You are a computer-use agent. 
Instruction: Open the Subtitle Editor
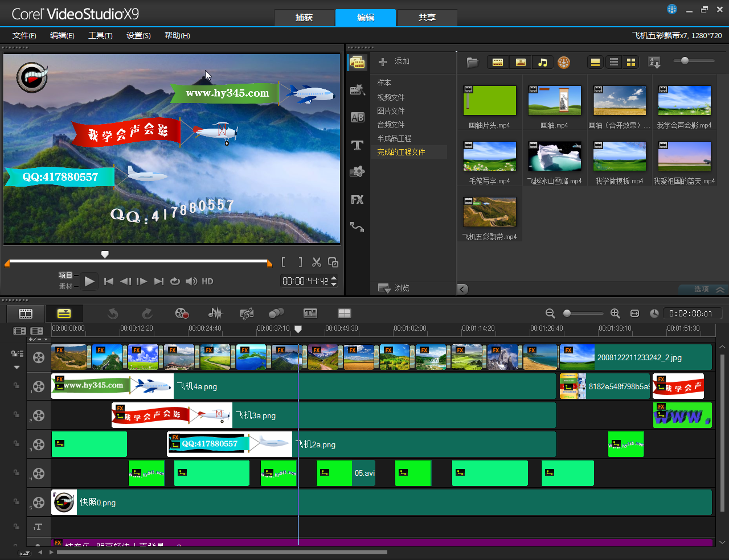pyautogui.click(x=310, y=314)
